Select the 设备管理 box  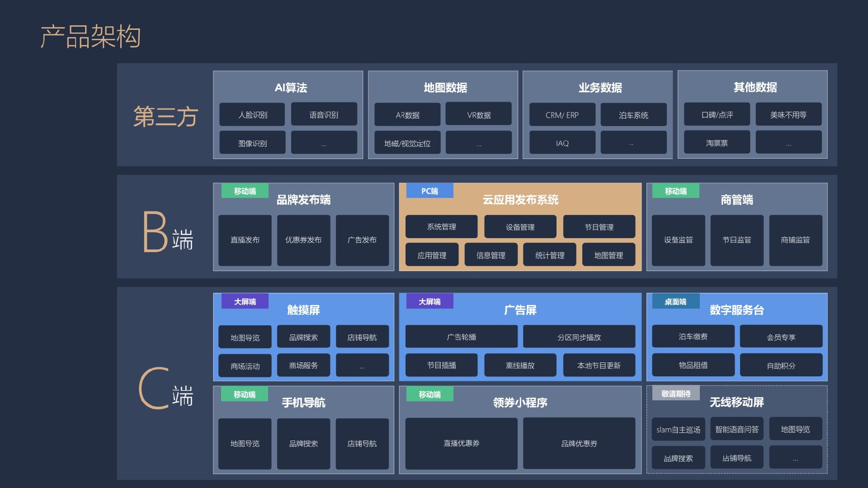[x=520, y=227]
